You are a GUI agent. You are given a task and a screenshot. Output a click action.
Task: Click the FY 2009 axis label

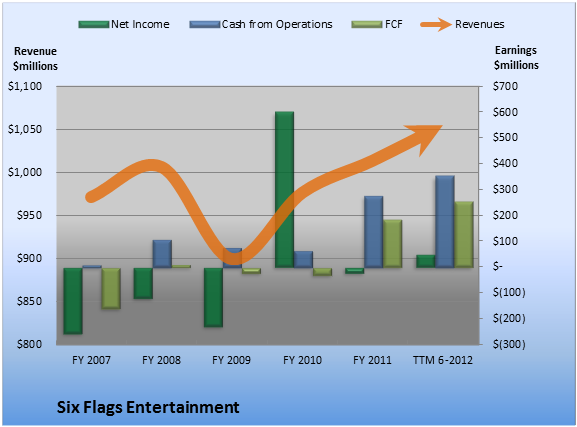click(231, 360)
